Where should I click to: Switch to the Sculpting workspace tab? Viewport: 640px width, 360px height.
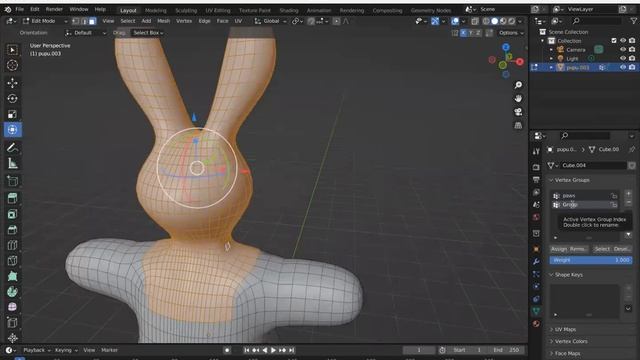186,10
